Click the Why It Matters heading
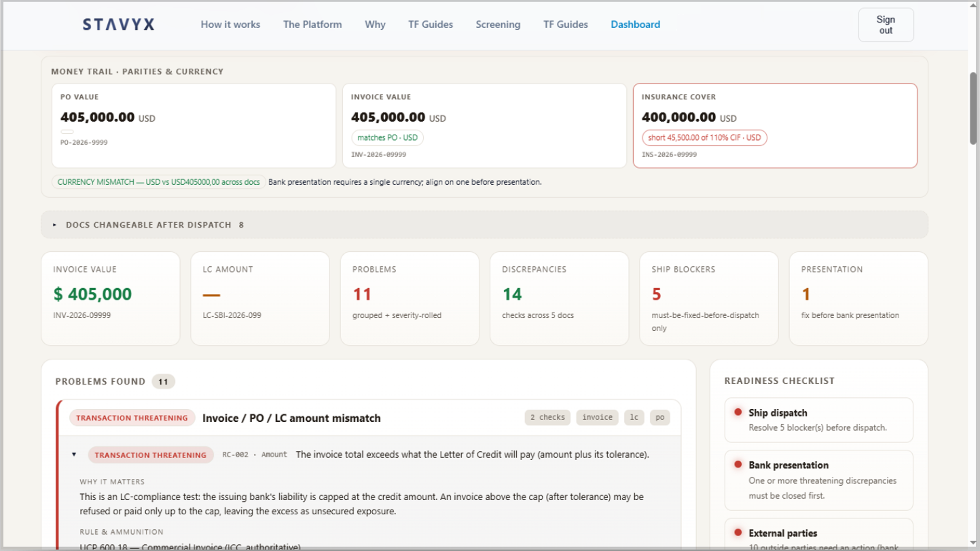The height and width of the screenshot is (551, 980). (112, 482)
